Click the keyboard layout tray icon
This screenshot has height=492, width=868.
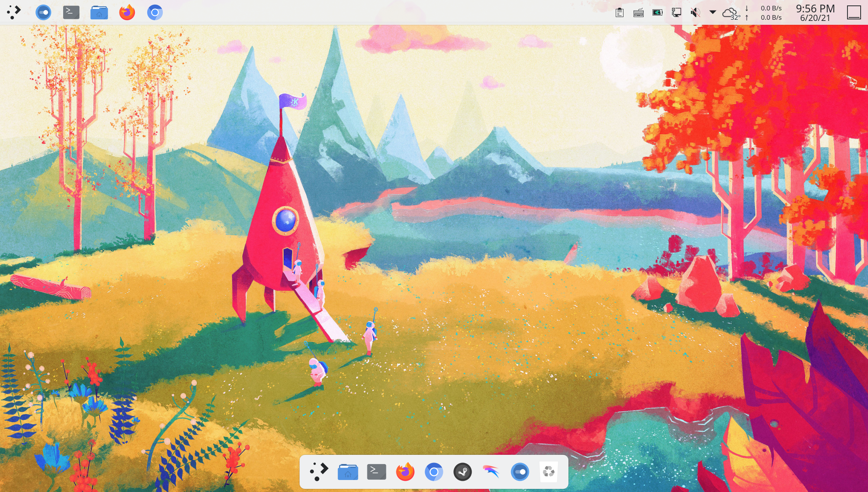[x=639, y=12]
